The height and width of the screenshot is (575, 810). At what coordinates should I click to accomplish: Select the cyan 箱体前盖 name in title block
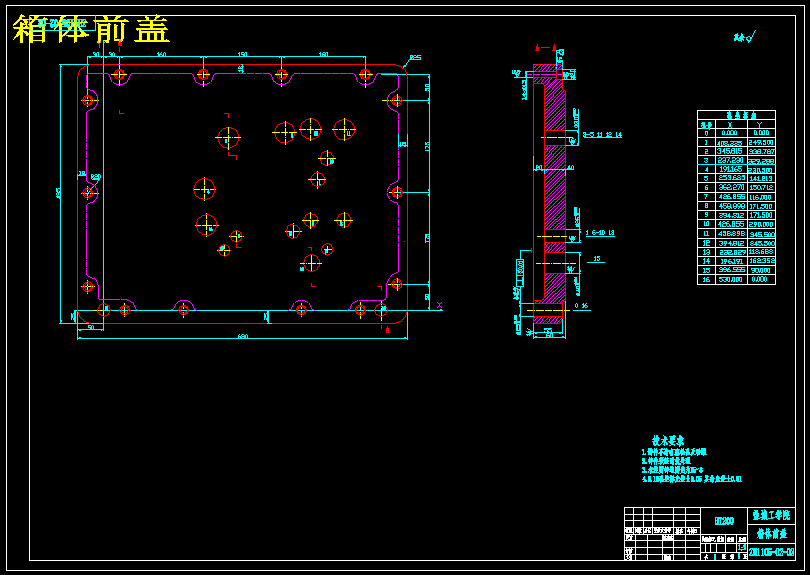click(772, 534)
